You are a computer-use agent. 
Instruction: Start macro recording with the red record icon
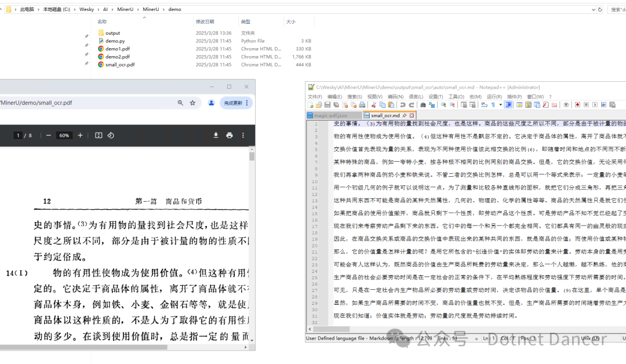(x=577, y=105)
